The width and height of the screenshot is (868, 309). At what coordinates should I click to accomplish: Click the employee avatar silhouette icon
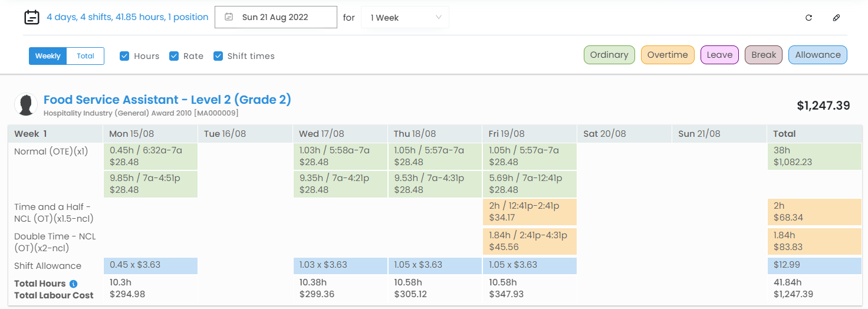coord(26,104)
